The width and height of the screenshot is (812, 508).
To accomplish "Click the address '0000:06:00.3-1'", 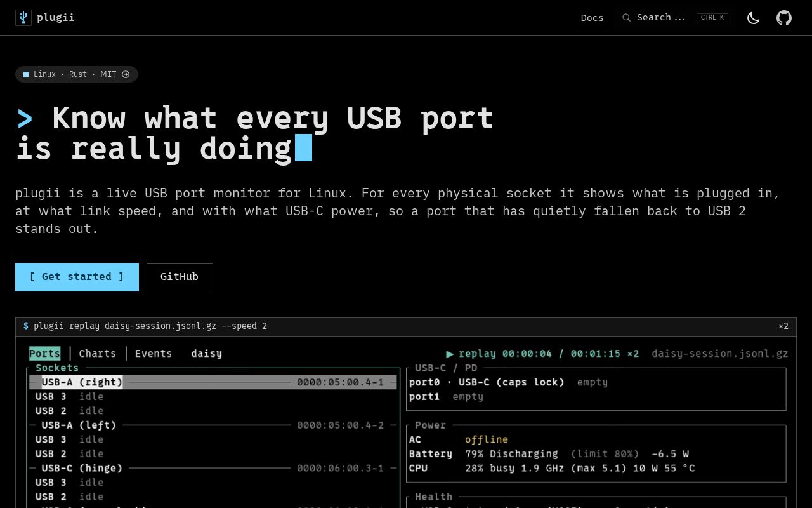I will pyautogui.click(x=341, y=468).
